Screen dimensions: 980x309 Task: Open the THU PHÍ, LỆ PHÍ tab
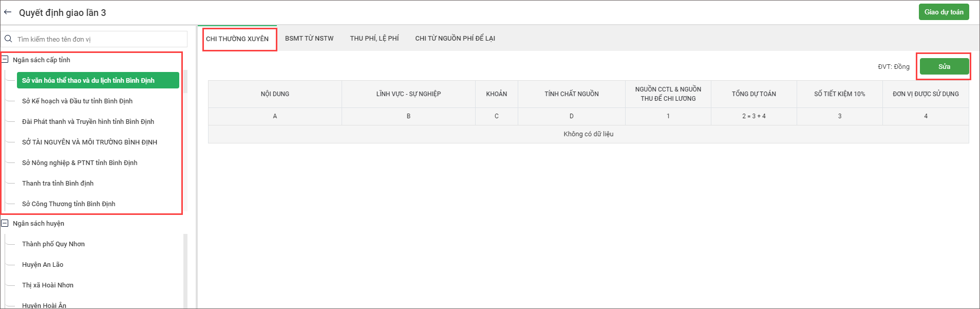click(374, 39)
